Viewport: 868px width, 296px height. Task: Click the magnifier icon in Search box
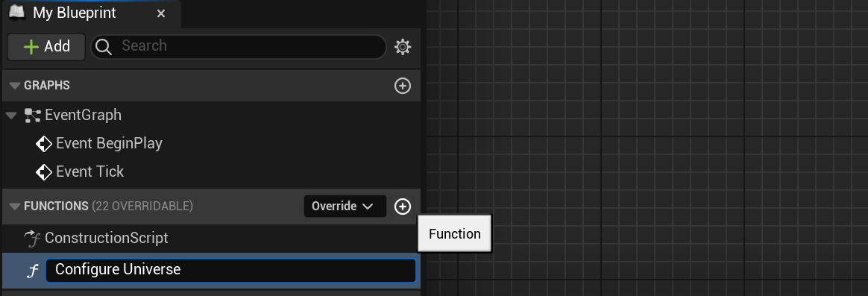pyautogui.click(x=104, y=47)
